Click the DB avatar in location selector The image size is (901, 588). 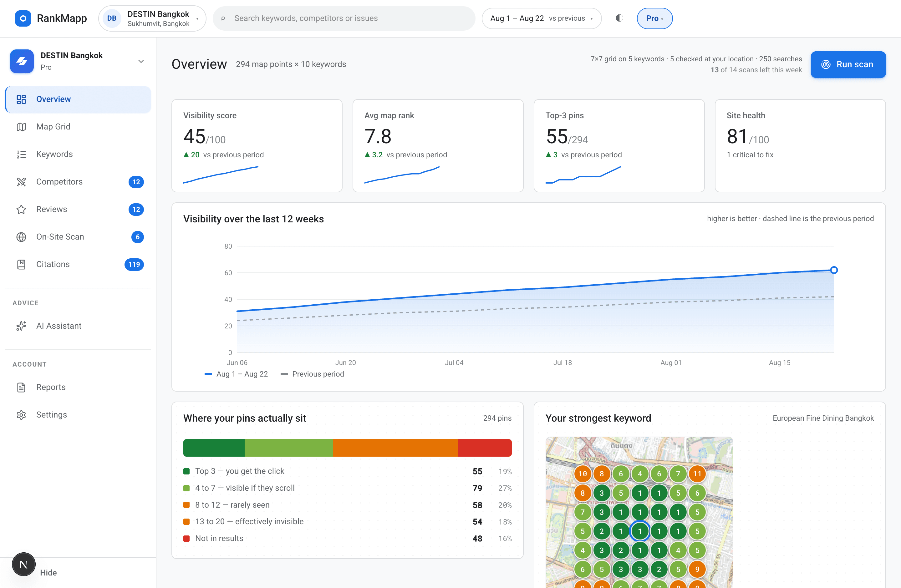pos(112,18)
